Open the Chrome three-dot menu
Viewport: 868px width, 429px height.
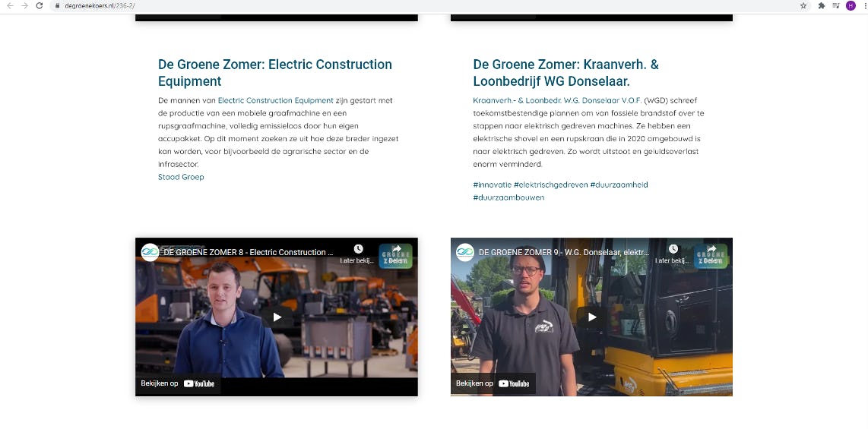(x=865, y=5)
